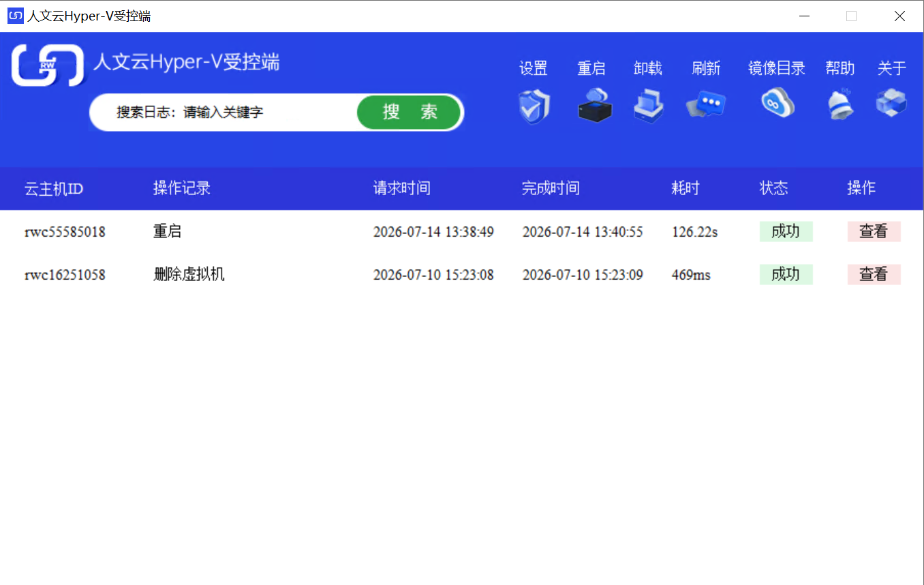Close the 人文云Hyper-V受控端 window

click(x=899, y=16)
